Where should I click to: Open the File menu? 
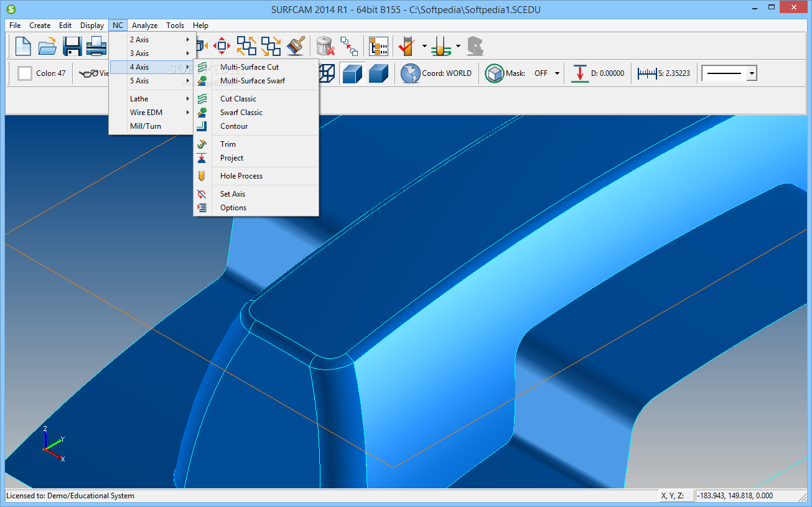[15, 26]
